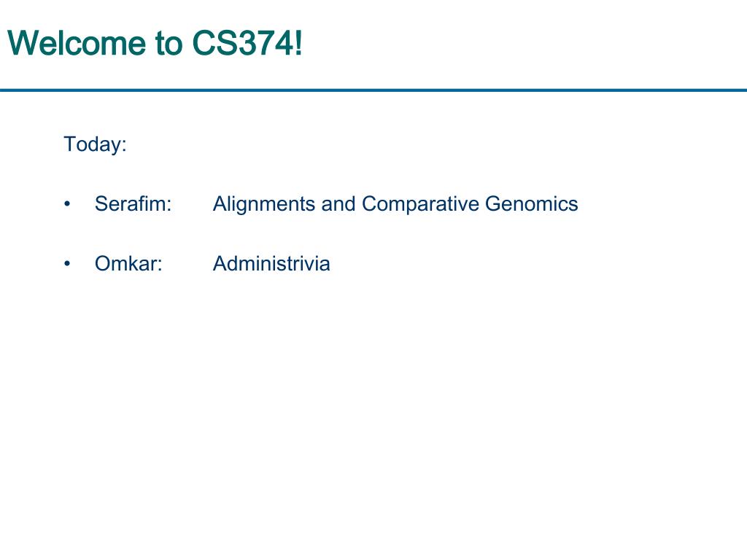Image resolution: width=747 pixels, height=560 pixels.
Task: Click the name "Serafim:"
Action: [133, 204]
